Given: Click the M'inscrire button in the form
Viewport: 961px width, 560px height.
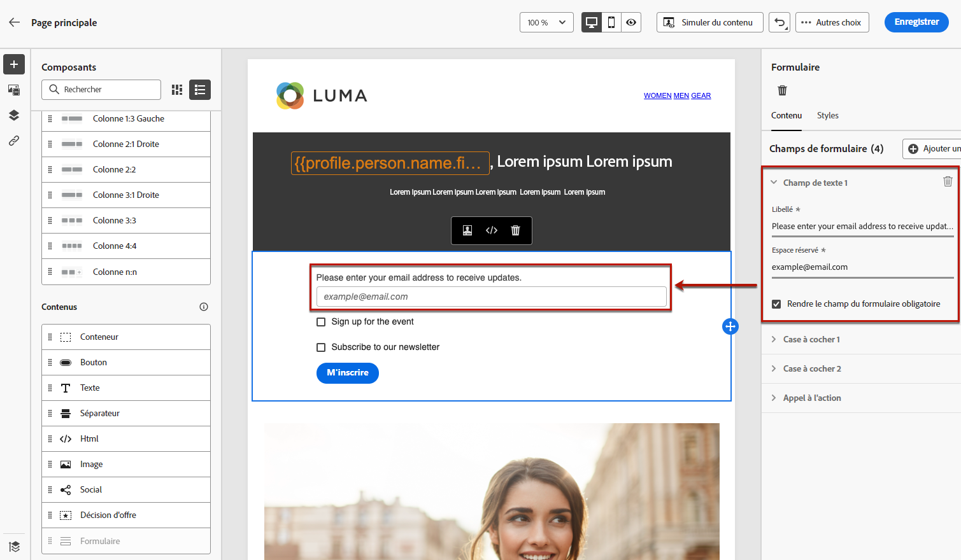Looking at the screenshot, I should coord(348,373).
